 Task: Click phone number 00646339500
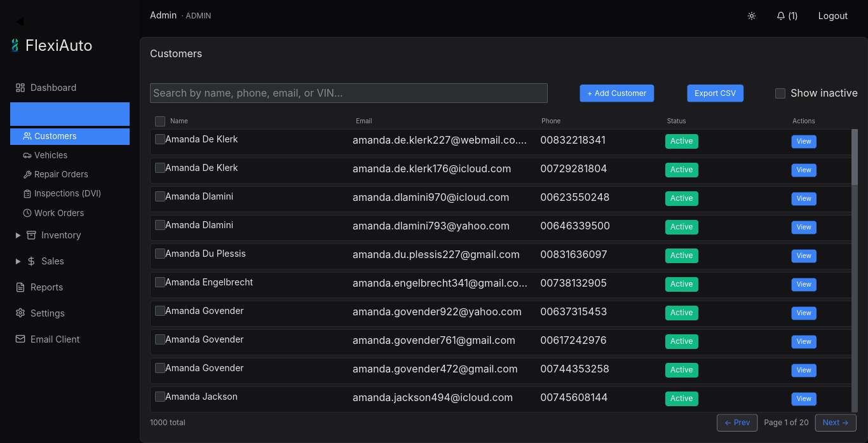tap(575, 226)
